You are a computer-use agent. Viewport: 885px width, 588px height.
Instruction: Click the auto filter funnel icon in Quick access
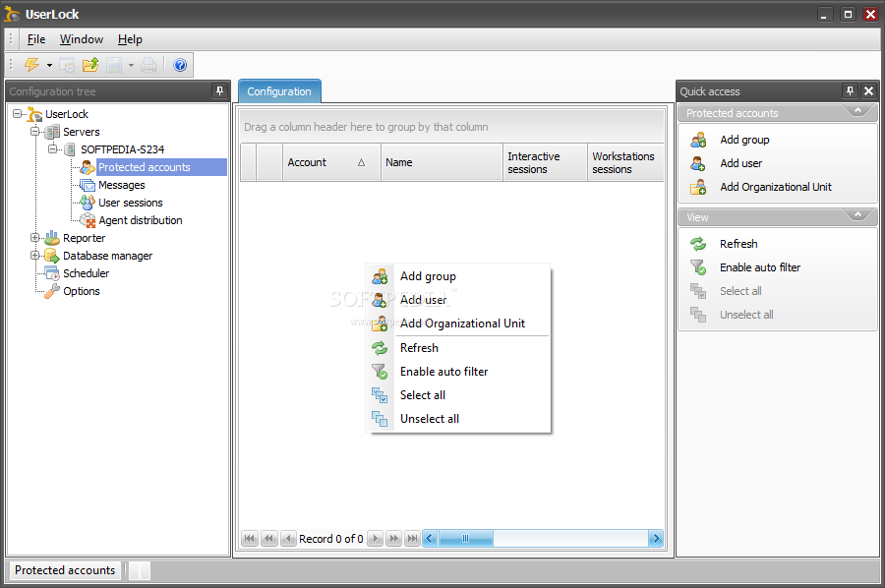tap(698, 267)
